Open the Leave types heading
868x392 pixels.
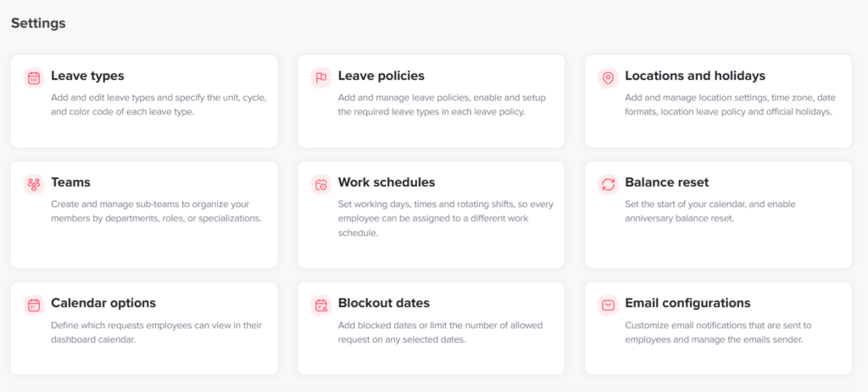[87, 76]
